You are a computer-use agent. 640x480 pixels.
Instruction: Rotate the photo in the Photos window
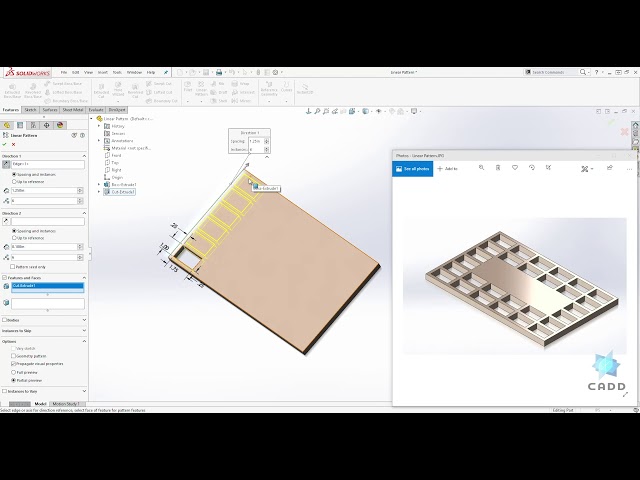[532, 168]
